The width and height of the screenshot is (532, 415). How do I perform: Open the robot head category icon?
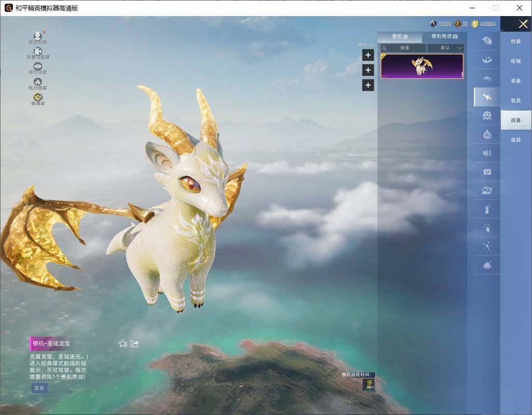click(x=487, y=135)
